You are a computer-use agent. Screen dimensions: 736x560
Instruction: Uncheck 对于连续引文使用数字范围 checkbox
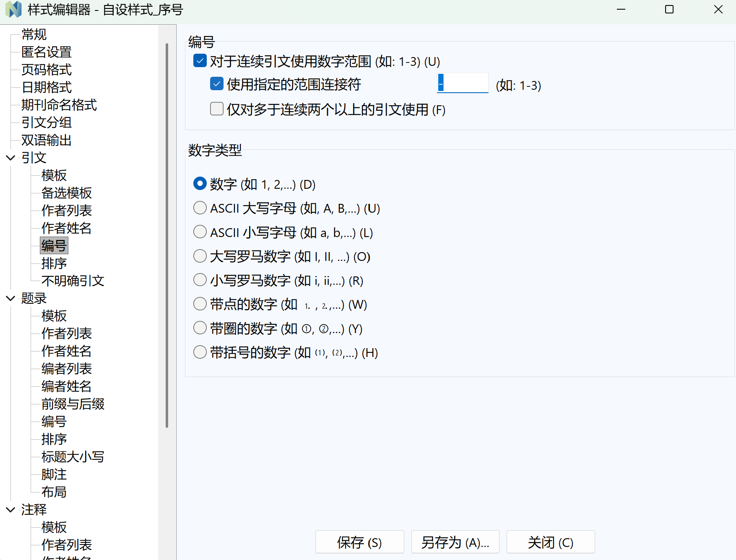click(200, 61)
